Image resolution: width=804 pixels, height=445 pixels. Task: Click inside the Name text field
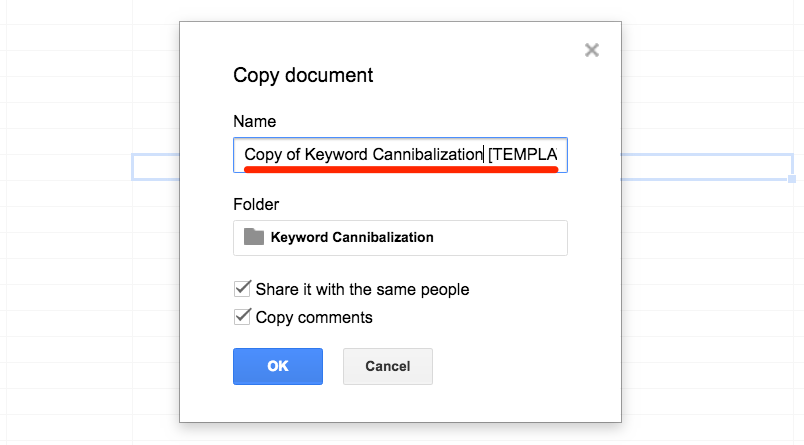pyautogui.click(x=400, y=155)
